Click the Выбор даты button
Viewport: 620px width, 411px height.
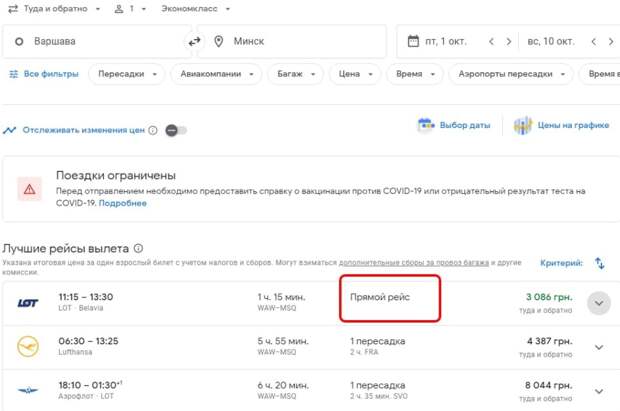click(454, 126)
